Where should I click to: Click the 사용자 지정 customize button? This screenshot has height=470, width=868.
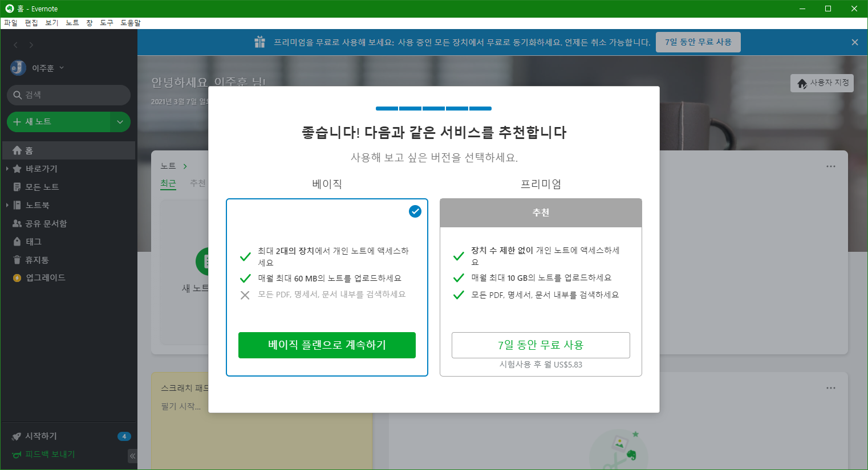(822, 83)
